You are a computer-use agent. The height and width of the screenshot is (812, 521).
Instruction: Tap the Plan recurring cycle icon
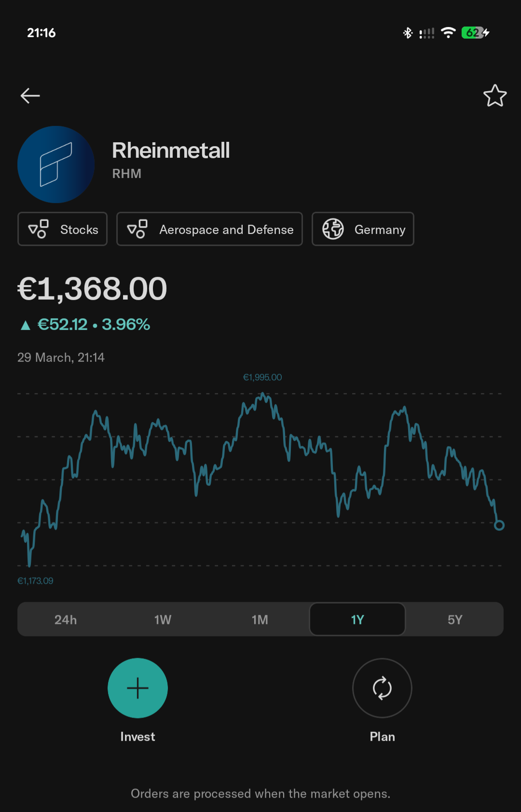click(382, 688)
